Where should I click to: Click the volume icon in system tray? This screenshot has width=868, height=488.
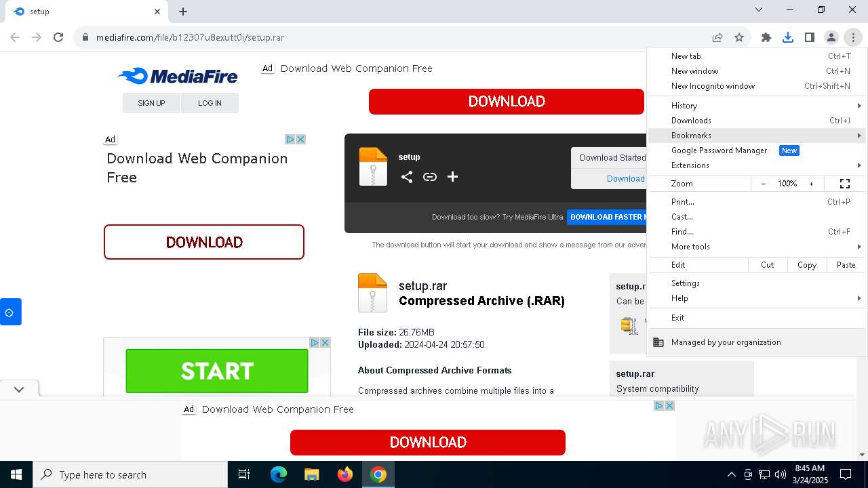click(781, 474)
